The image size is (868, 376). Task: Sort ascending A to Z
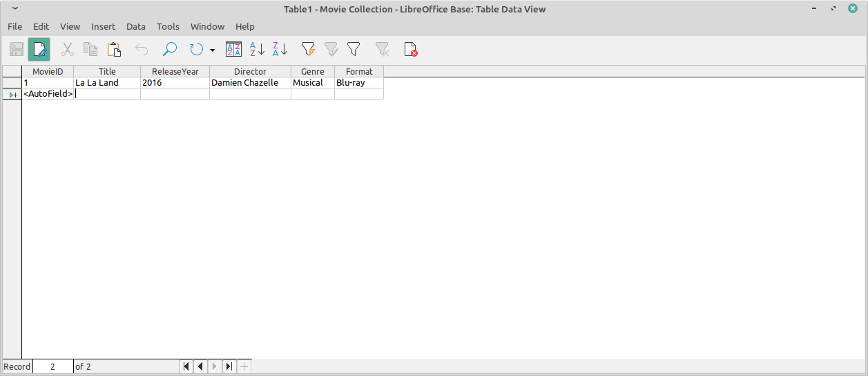point(257,49)
